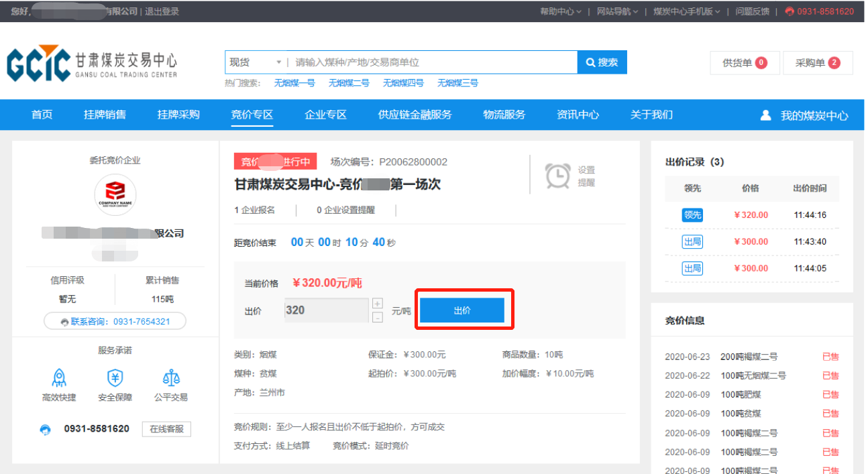
Task: Click 设置提醒 text link
Action: [x=587, y=176]
